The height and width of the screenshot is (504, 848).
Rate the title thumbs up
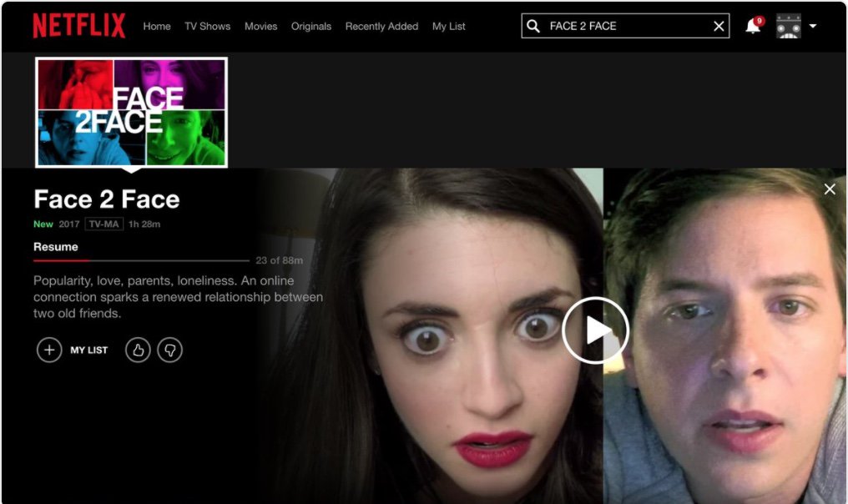click(138, 350)
